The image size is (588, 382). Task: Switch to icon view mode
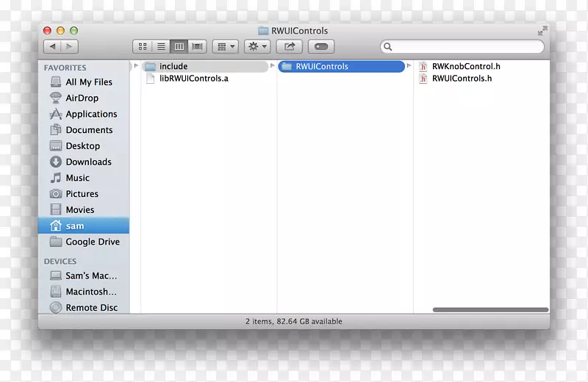[143, 46]
